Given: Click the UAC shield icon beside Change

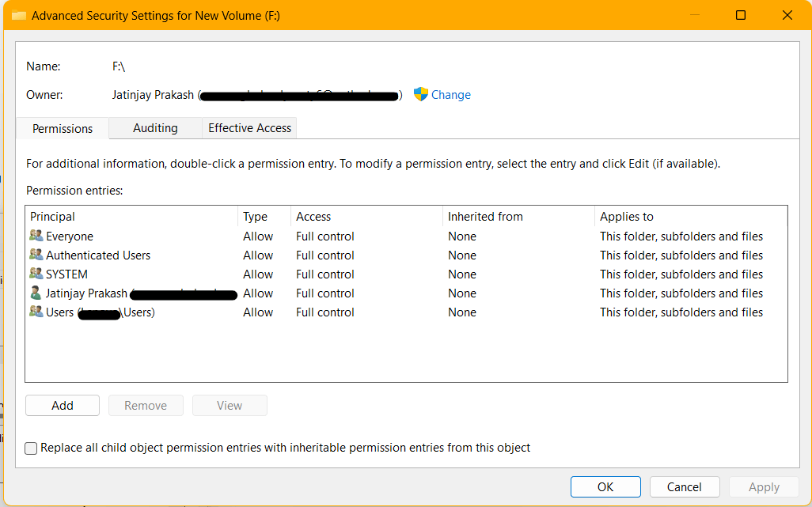Looking at the screenshot, I should tap(421, 94).
